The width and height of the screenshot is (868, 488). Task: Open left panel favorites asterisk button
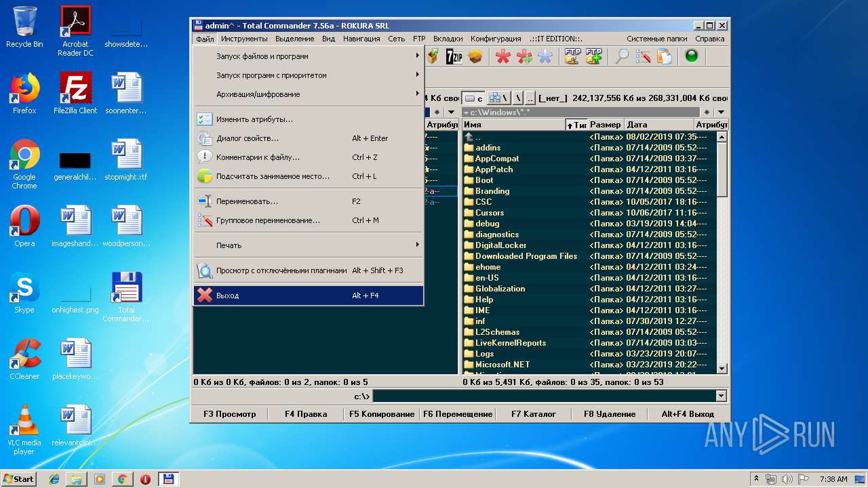click(x=437, y=113)
